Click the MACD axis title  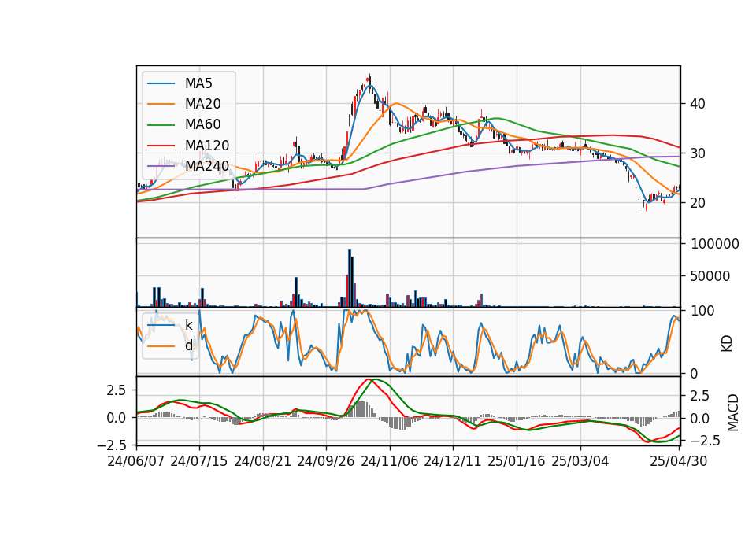[x=733, y=412]
